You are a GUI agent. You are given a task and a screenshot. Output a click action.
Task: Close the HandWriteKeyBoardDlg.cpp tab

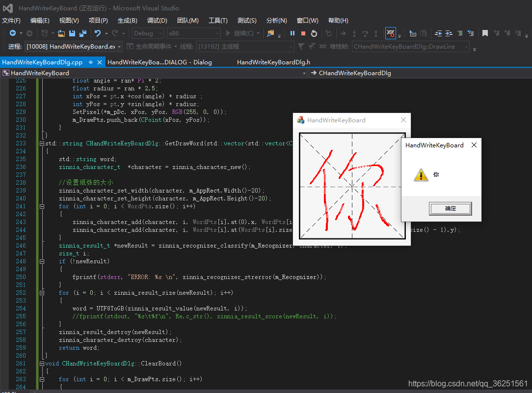coord(100,62)
